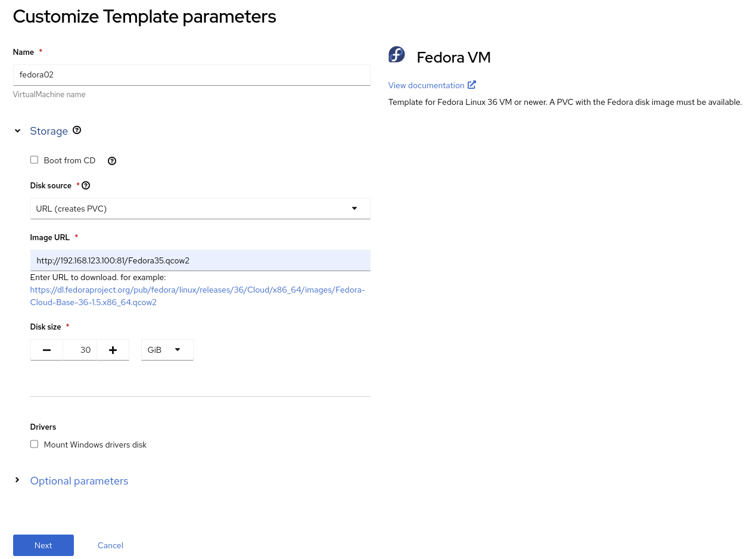Focus the Image URL text field
Screen dimensions: 756x559
pos(200,260)
